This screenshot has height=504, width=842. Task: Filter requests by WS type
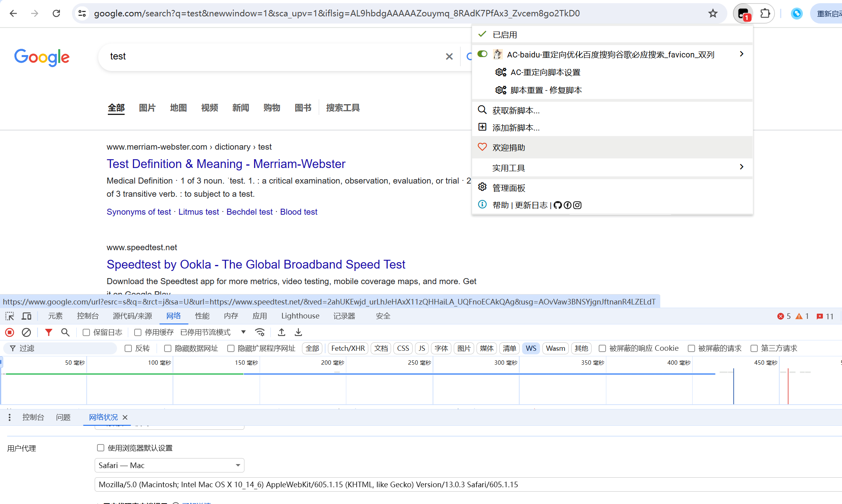pyautogui.click(x=531, y=348)
